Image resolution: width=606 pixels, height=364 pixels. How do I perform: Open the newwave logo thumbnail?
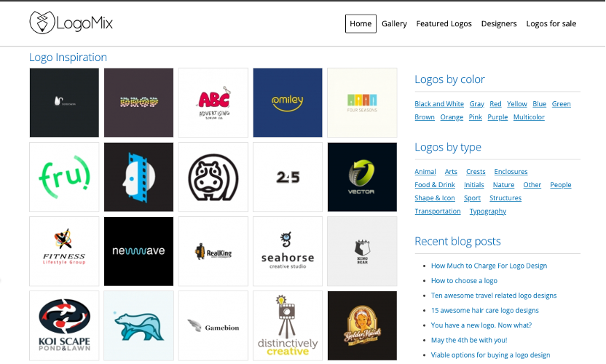[138, 251]
